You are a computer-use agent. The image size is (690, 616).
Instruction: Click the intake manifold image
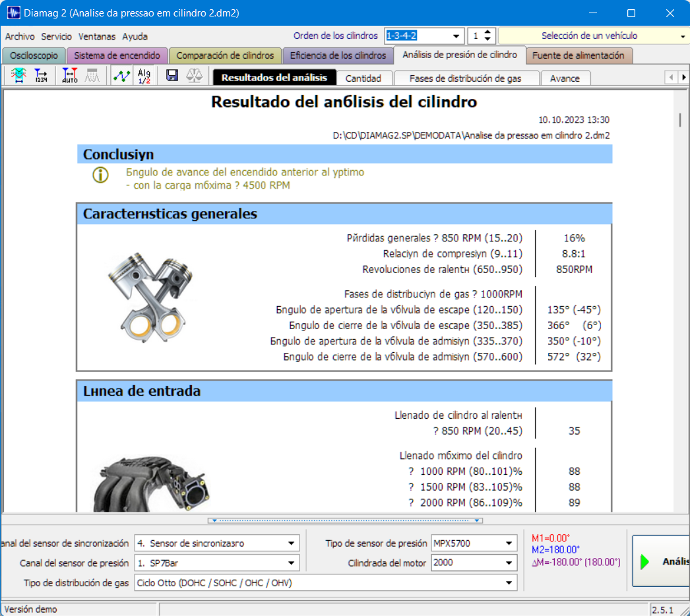(151, 484)
